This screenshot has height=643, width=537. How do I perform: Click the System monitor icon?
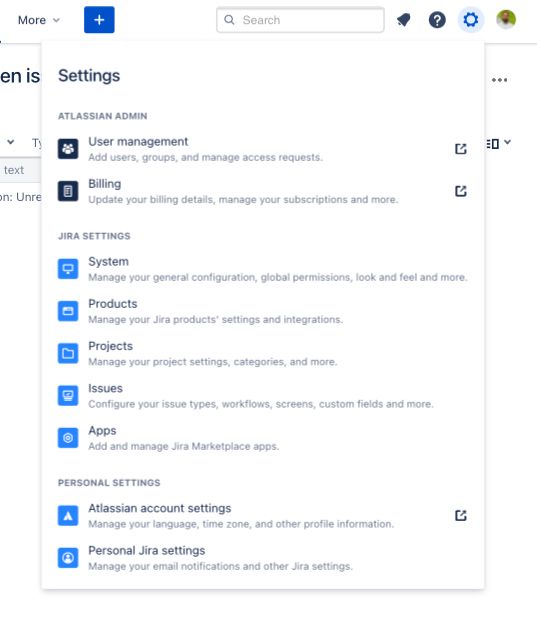[68, 269]
